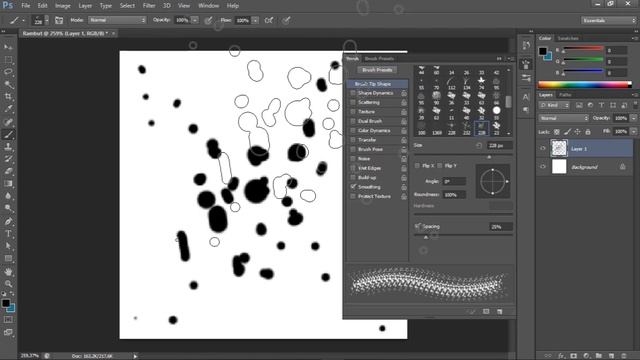This screenshot has height=360, width=640.
Task: Select the Brush tool in toolbox
Action: 8,134
